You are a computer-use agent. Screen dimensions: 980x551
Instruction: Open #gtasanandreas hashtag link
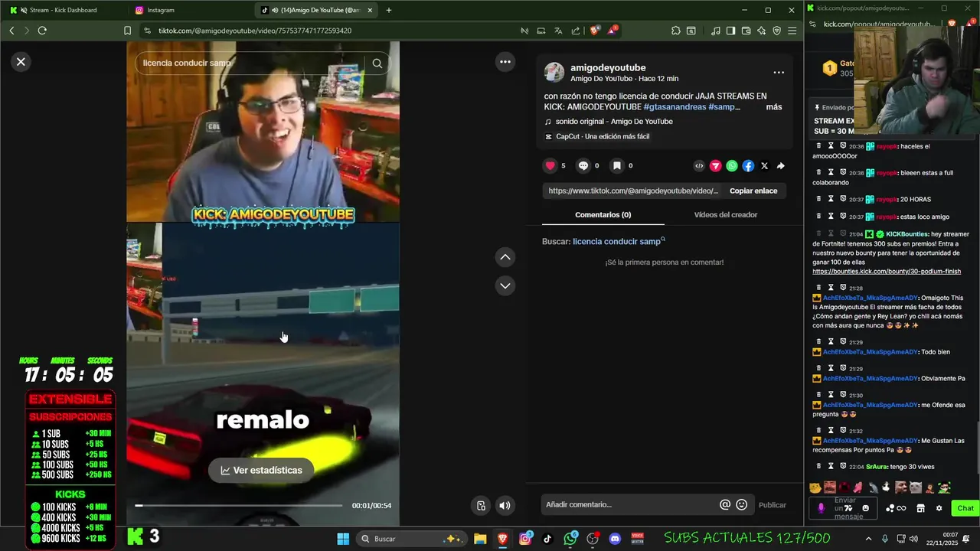coord(675,107)
